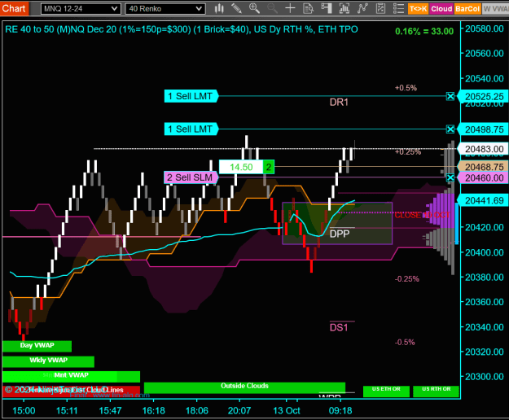This screenshot has height=420, width=509.
Task: Open the bar type (candlestick) settings icon
Action: 219,8
